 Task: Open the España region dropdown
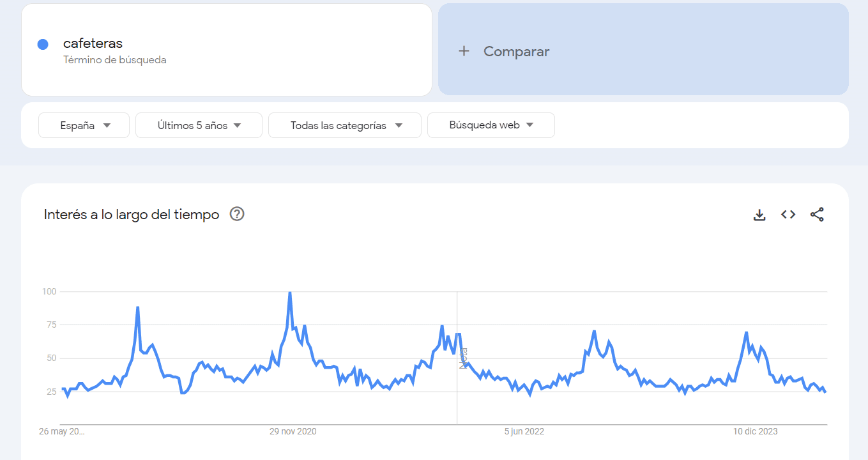[x=84, y=125]
